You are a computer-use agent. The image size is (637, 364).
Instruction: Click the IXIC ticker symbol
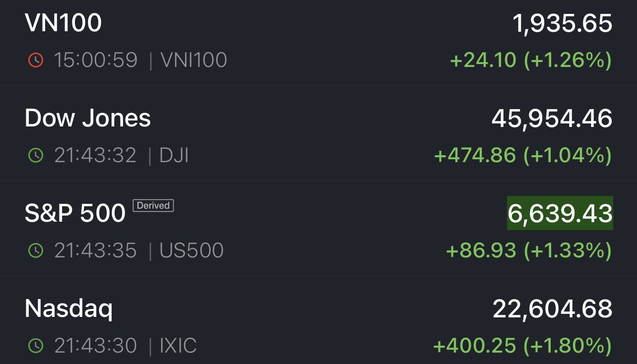[x=178, y=346]
